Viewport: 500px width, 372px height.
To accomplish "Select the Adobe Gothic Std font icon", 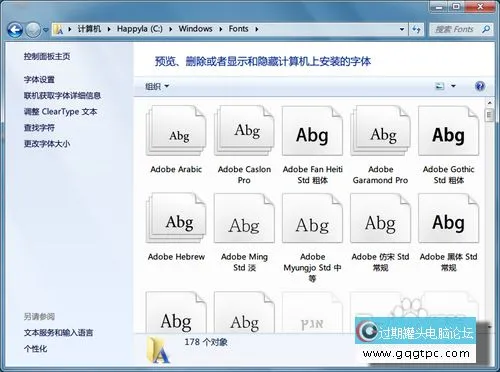I will click(449, 131).
